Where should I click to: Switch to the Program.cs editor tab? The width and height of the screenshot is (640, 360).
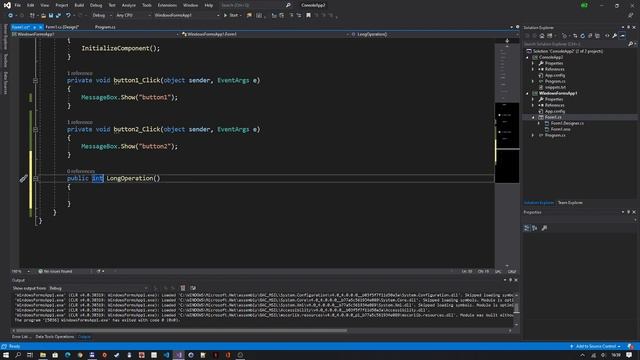(x=105, y=27)
